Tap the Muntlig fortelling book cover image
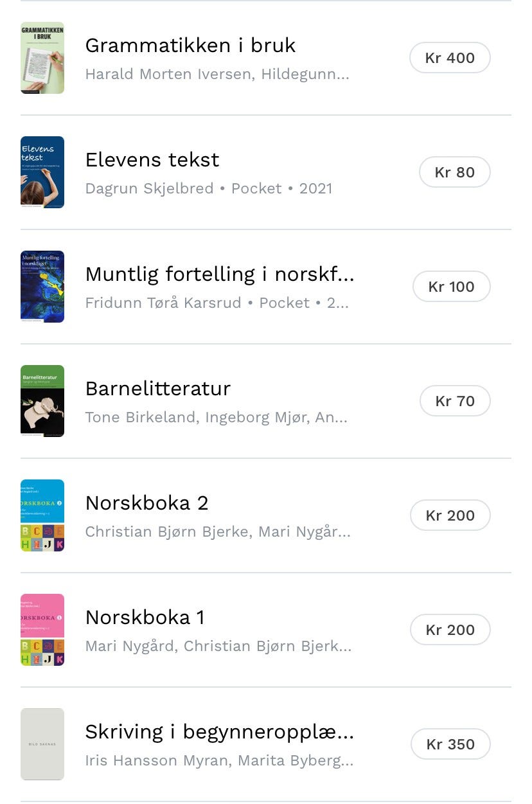The image size is (532, 804). [x=42, y=287]
